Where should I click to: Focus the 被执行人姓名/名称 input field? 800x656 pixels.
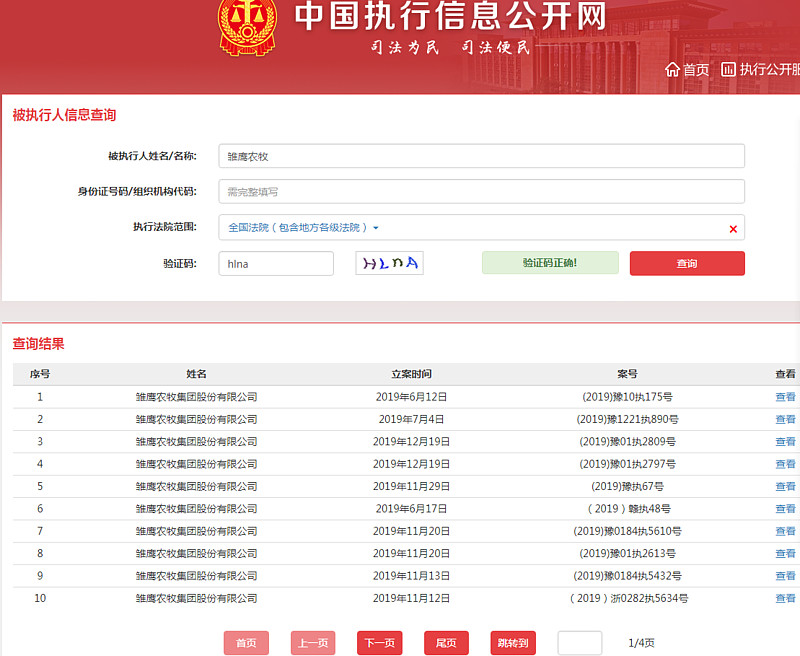[481, 156]
